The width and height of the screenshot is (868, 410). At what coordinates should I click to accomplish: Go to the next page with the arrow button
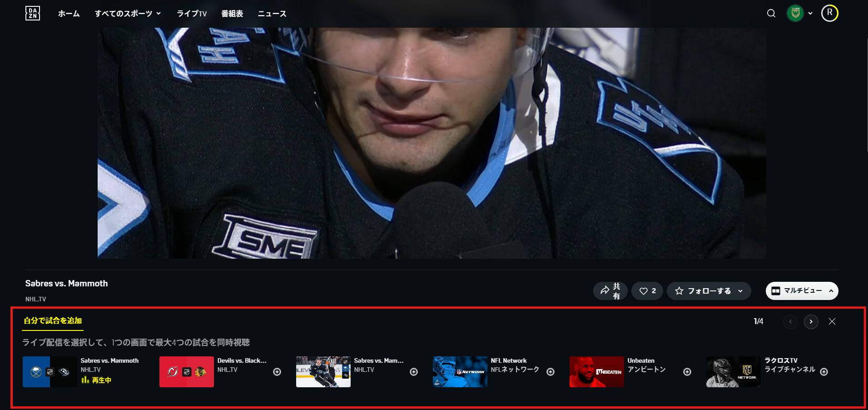811,321
